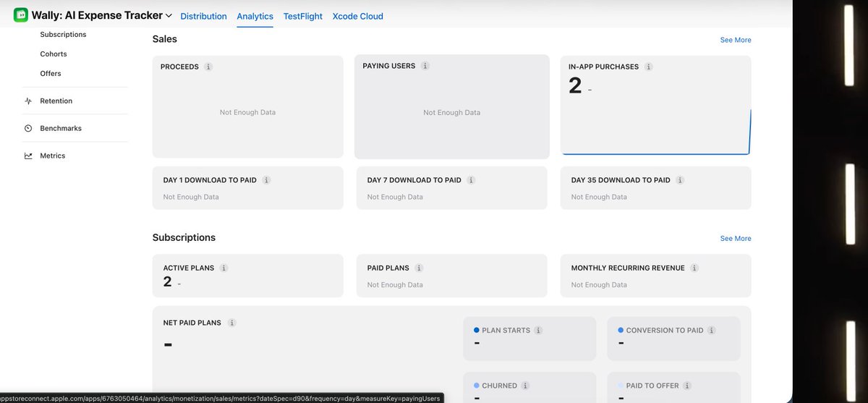Image resolution: width=868 pixels, height=403 pixels.
Task: Open the Paying Users card
Action: point(452,106)
